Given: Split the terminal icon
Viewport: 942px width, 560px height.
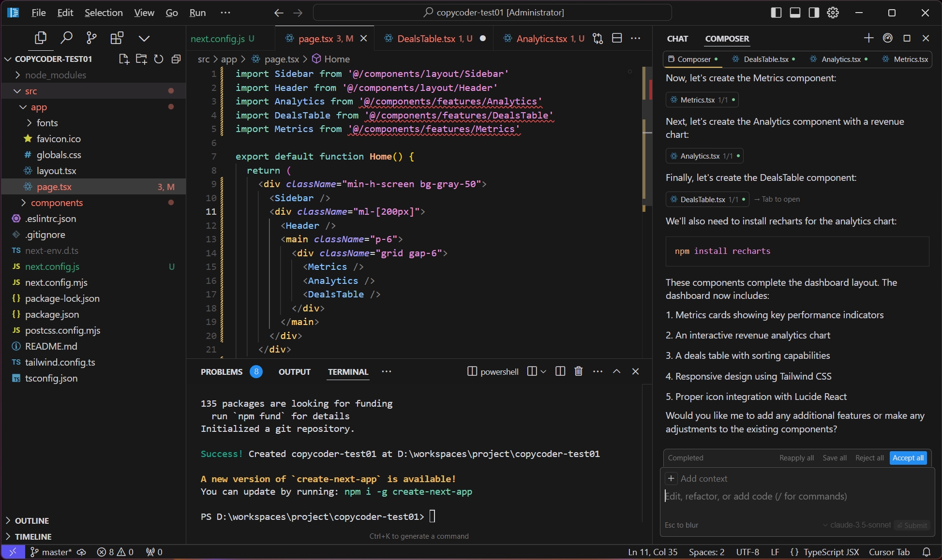Looking at the screenshot, I should coord(561,371).
